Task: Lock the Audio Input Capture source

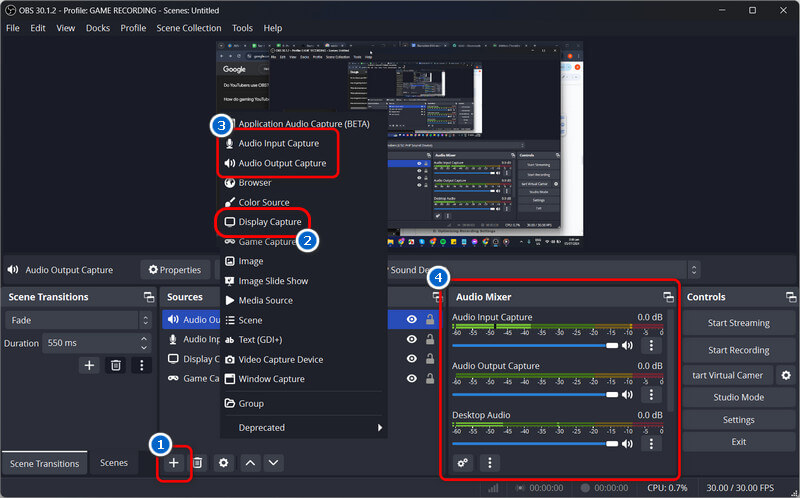Action: coord(430,339)
